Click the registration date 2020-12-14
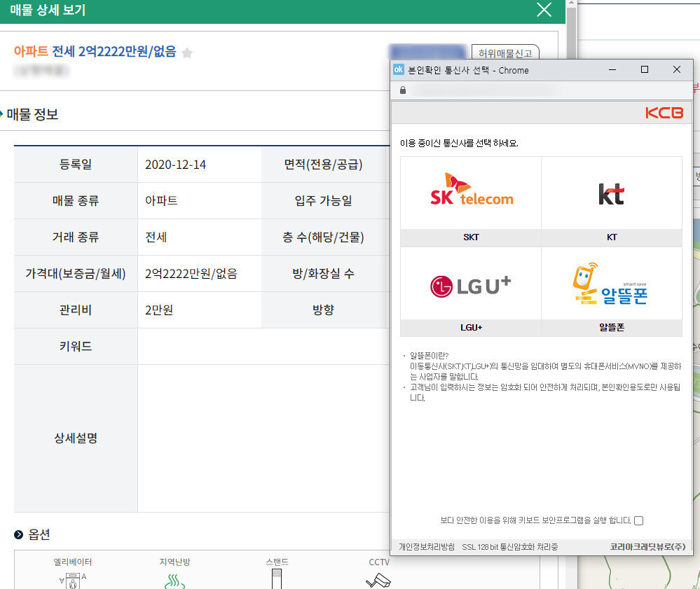Viewport: 700px width, 589px height. [x=175, y=165]
